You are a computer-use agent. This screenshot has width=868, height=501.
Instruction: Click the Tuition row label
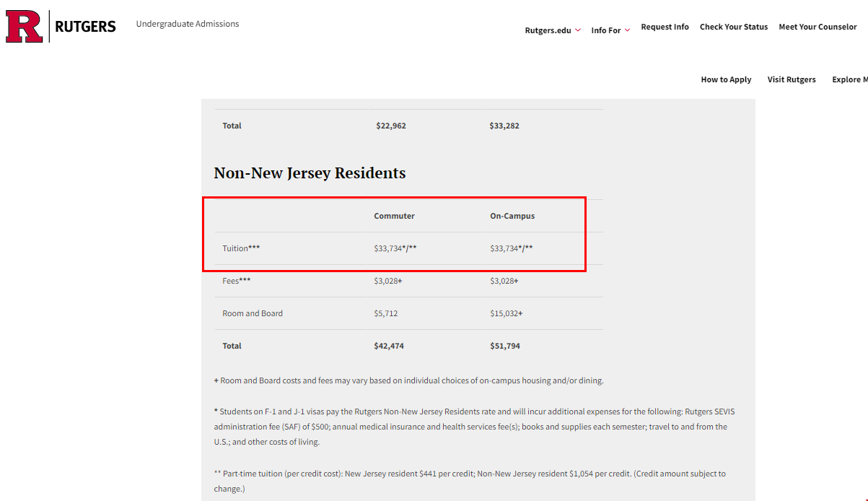tap(241, 248)
